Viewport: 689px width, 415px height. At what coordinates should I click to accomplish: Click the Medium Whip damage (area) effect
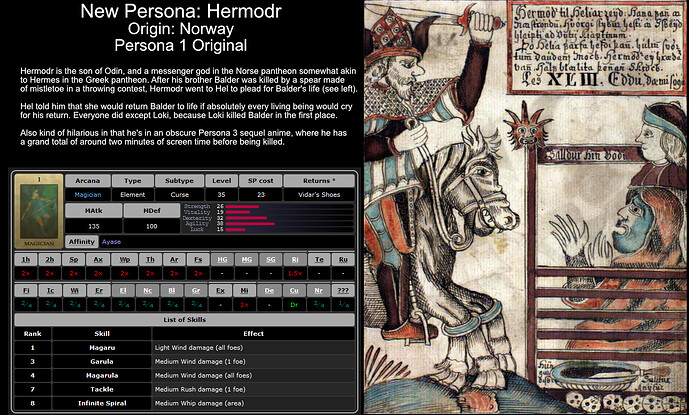[199, 404]
